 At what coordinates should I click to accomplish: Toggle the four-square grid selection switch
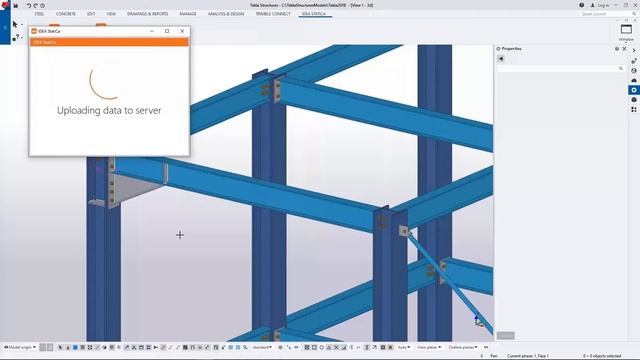tap(90, 347)
